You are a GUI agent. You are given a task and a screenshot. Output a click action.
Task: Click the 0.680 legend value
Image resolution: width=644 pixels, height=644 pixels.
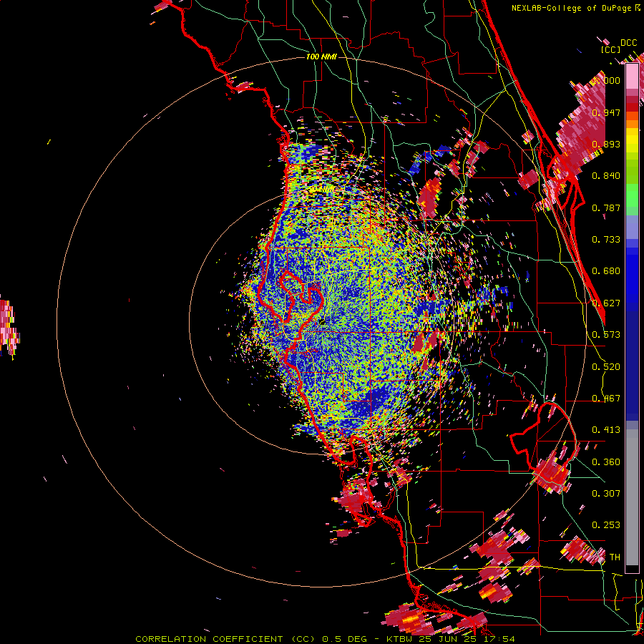pyautogui.click(x=606, y=271)
